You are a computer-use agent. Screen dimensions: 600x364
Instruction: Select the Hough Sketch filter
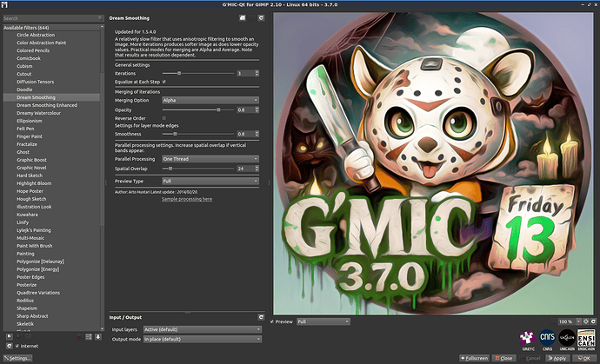[31, 199]
